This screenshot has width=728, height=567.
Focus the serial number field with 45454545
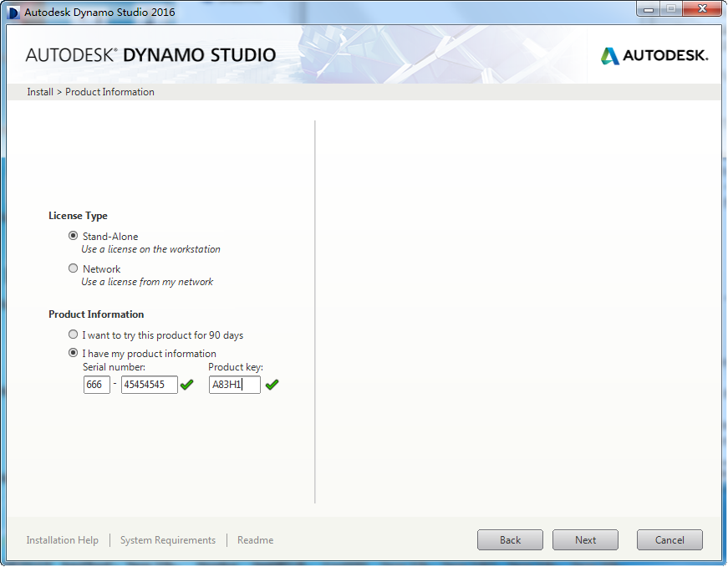coord(149,385)
